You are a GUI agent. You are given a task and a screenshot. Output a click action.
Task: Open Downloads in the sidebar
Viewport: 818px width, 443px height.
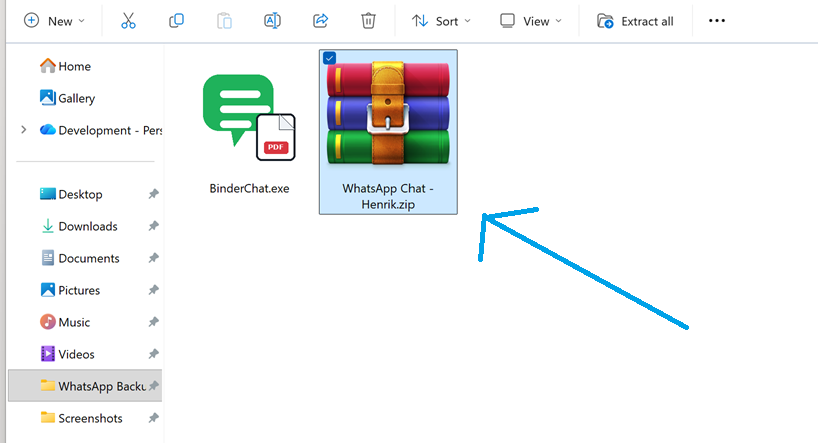tap(79, 226)
